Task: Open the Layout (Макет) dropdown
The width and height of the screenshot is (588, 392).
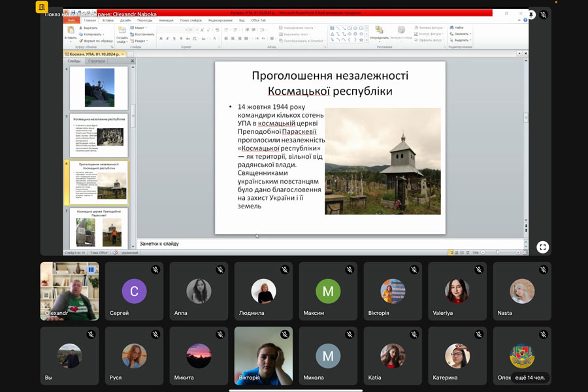Action: point(139,28)
